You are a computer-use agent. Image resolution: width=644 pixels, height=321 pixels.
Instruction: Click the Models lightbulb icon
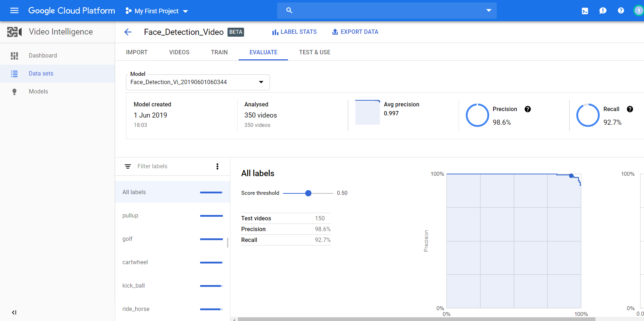[x=14, y=92]
